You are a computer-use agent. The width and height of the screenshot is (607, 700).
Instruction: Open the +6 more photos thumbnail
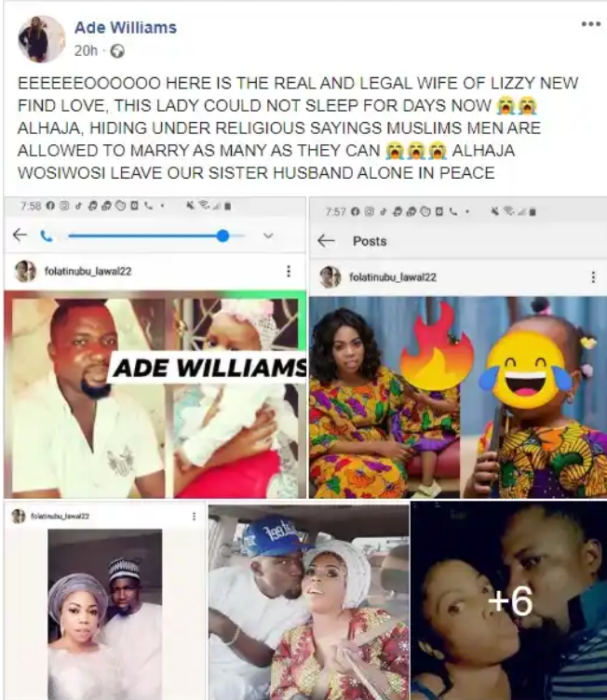[508, 600]
